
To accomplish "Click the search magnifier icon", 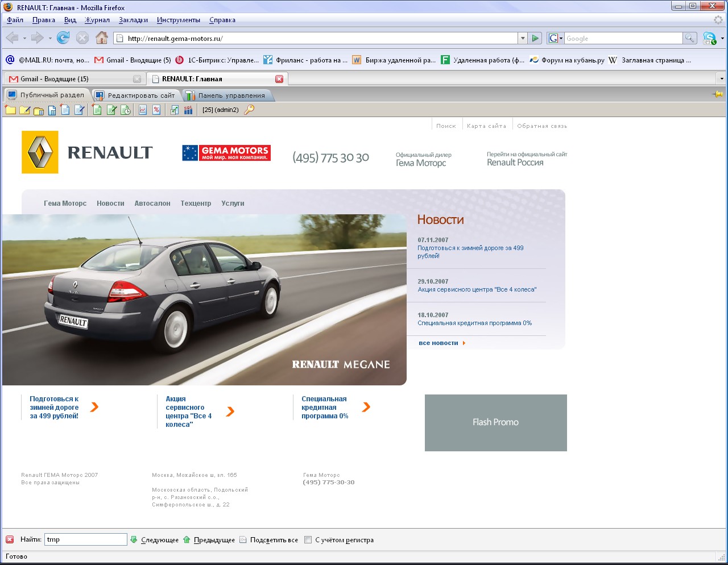I will point(690,38).
